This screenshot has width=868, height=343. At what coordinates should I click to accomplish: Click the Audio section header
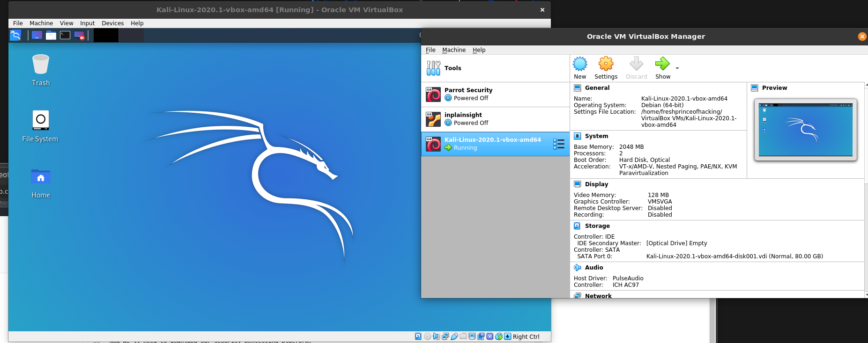594,268
